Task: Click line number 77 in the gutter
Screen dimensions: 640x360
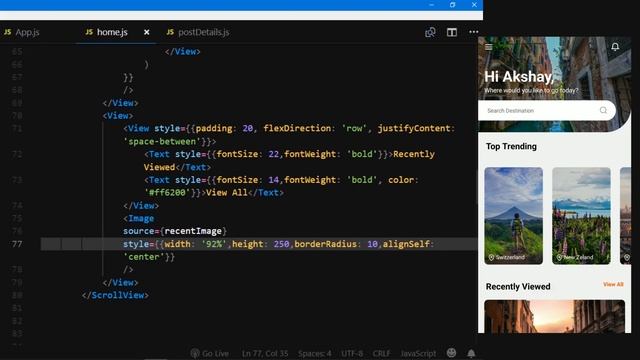Action: 17,244
